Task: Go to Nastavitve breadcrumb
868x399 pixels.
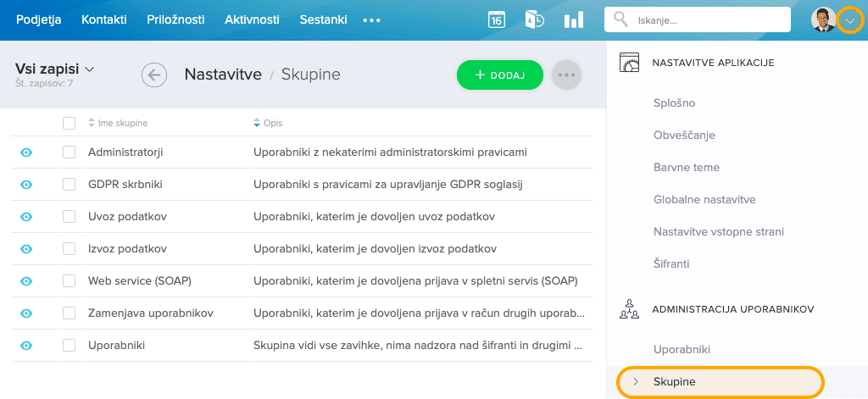Action: click(223, 75)
